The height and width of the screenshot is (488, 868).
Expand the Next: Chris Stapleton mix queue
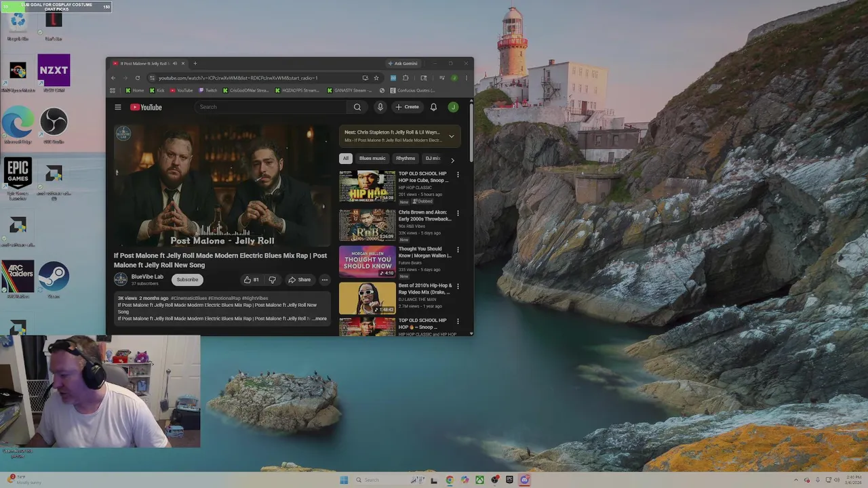pos(452,136)
